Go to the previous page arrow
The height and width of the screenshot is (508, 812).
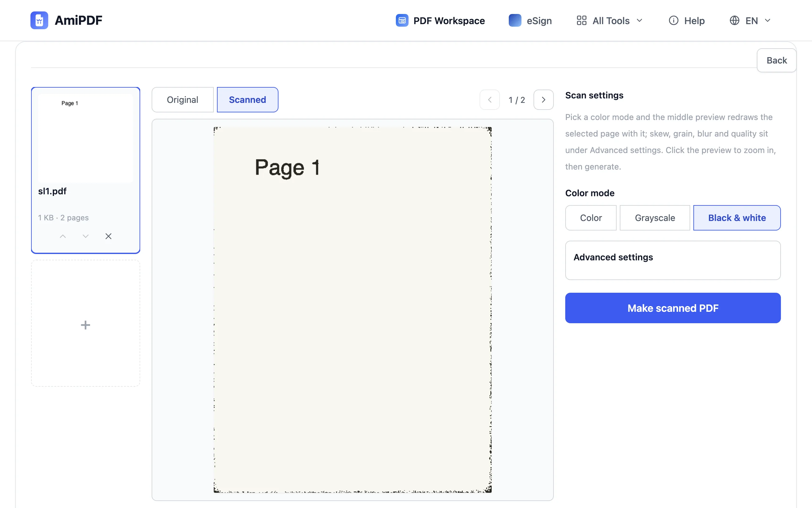489,100
